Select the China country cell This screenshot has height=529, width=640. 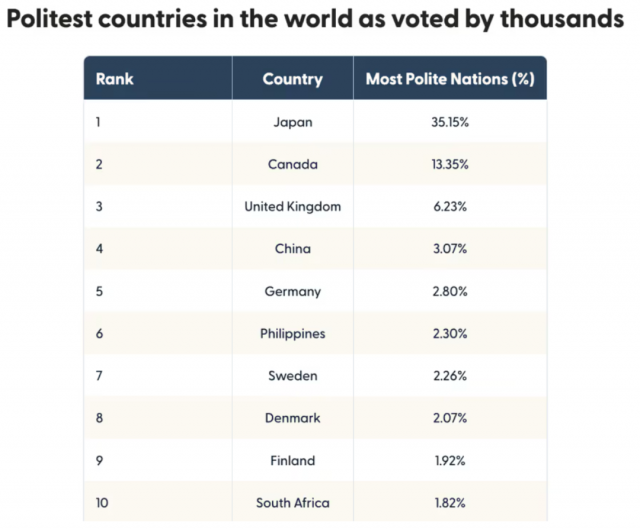pyautogui.click(x=292, y=248)
